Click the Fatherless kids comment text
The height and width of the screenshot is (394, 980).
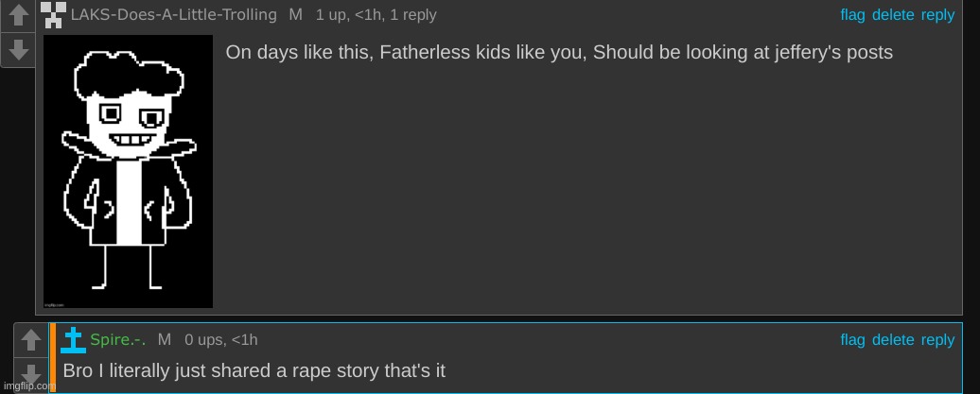click(558, 52)
